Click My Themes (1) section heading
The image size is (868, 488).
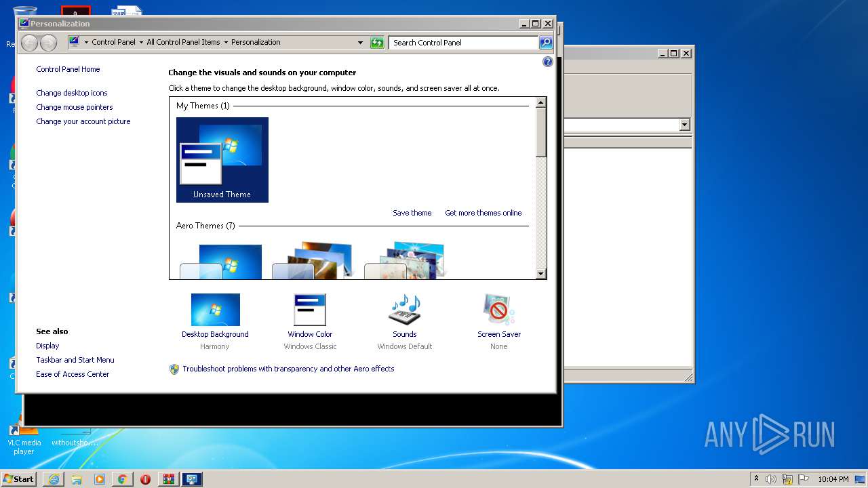[203, 106]
